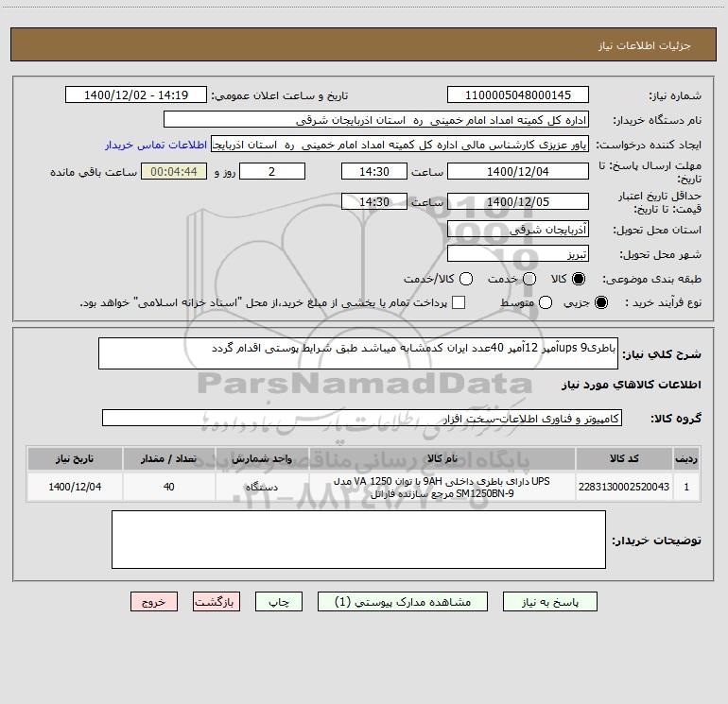The image size is (728, 704).
Task: Open the اطلاعات تماس خریدار link
Action: pyautogui.click(x=156, y=145)
